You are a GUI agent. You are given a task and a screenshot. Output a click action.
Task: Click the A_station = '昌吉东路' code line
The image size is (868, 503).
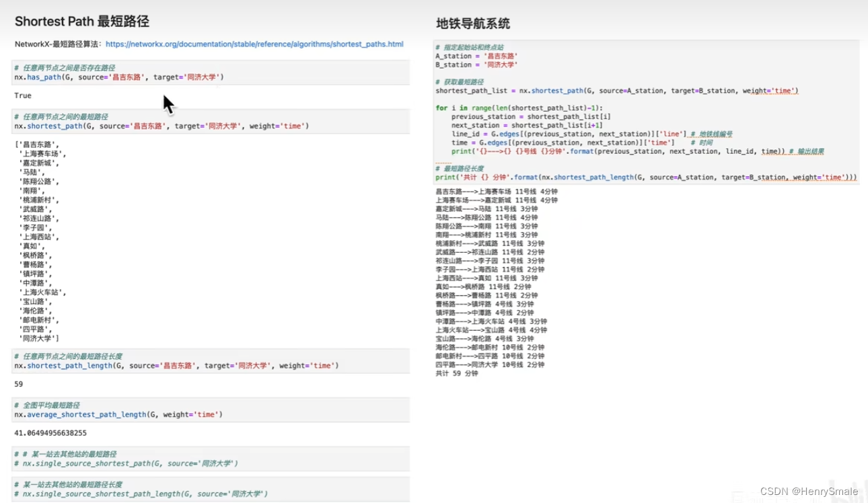coord(477,56)
